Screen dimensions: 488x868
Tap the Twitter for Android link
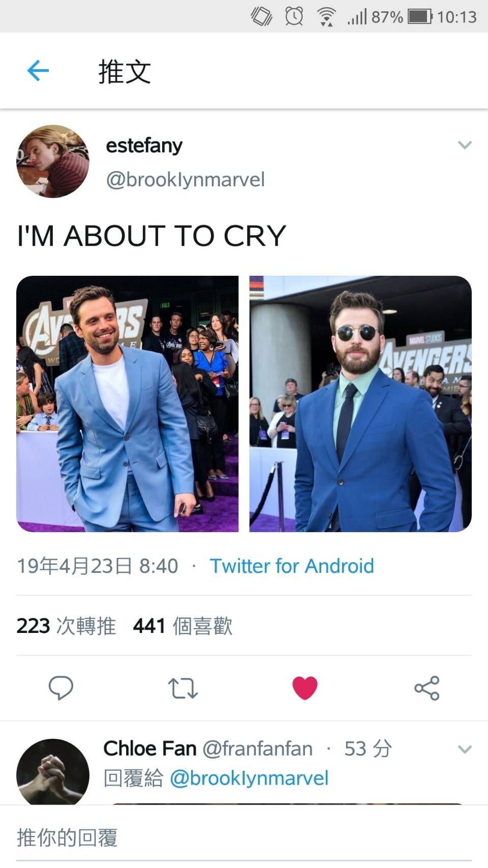[x=292, y=566]
